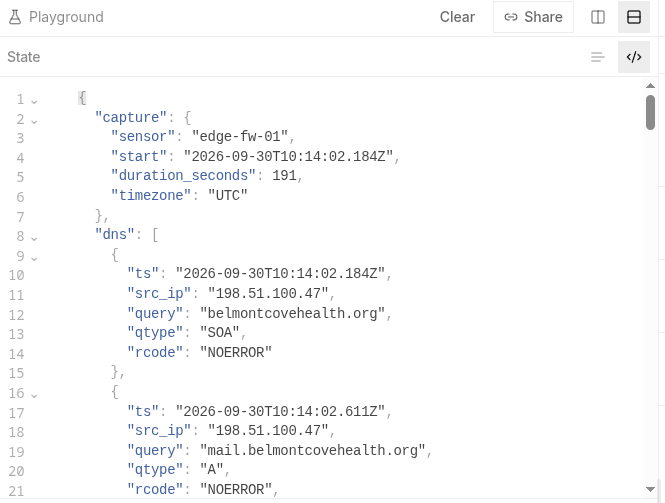This screenshot has width=665, height=503.
Task: Click the "sensor" key
Action: (x=143, y=137)
